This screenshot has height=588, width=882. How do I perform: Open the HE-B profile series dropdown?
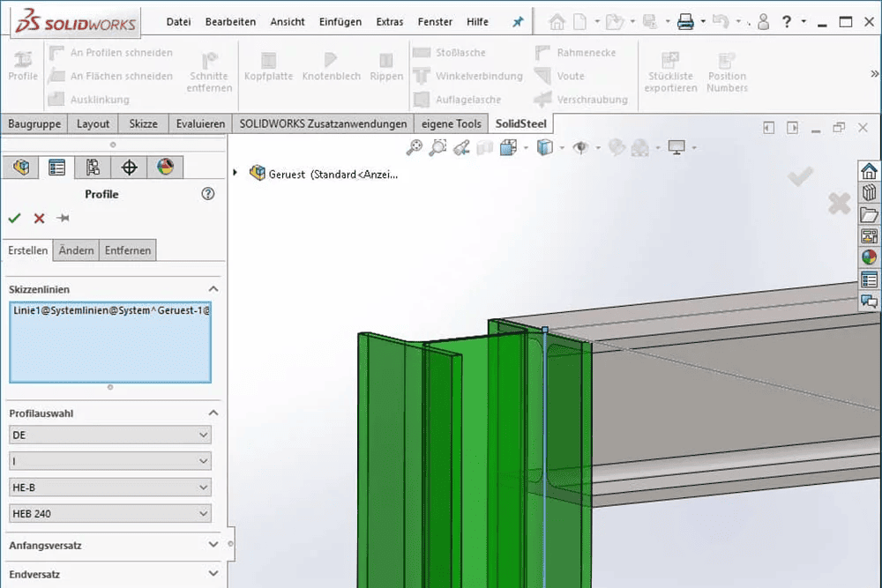click(110, 487)
